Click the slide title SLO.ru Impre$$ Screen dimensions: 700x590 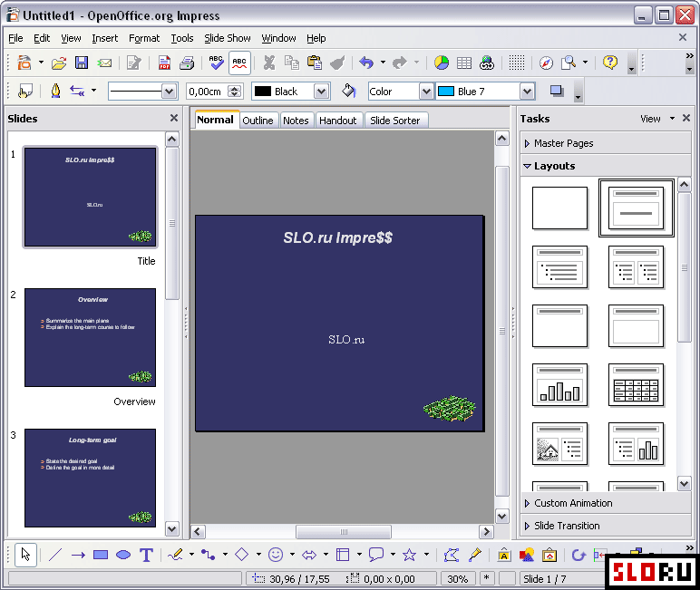point(338,237)
